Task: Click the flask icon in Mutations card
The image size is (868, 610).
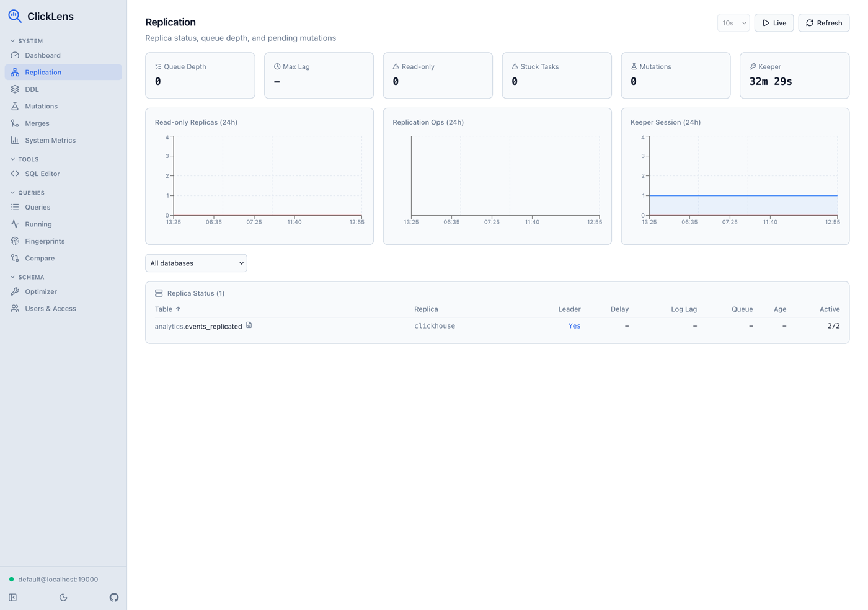Action: pyautogui.click(x=634, y=66)
